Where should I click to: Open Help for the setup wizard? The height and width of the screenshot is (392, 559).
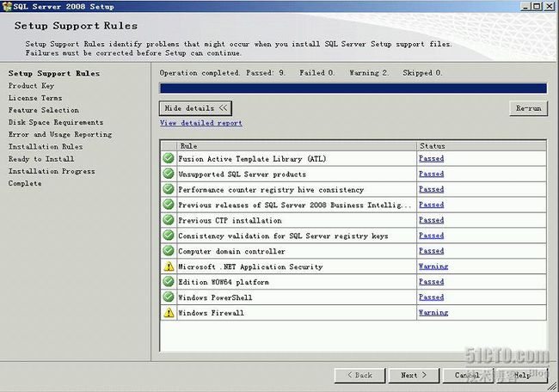[x=522, y=376]
